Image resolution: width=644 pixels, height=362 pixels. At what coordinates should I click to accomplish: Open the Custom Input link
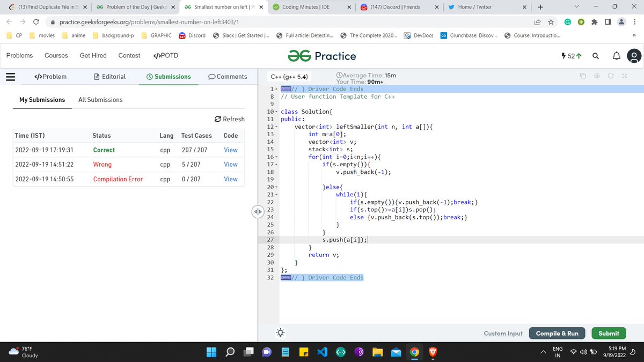click(x=503, y=334)
